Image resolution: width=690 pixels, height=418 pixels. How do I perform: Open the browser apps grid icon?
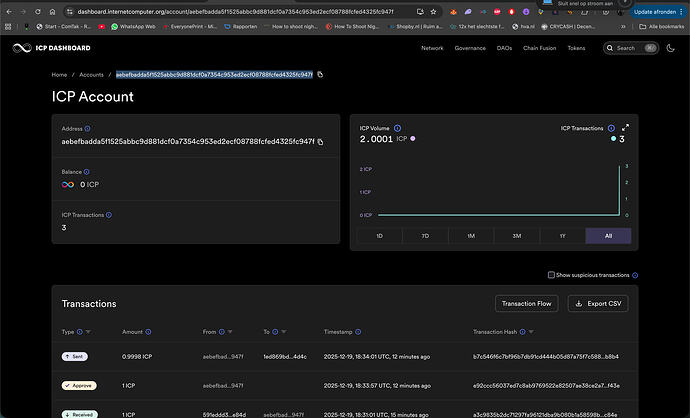pos(8,26)
